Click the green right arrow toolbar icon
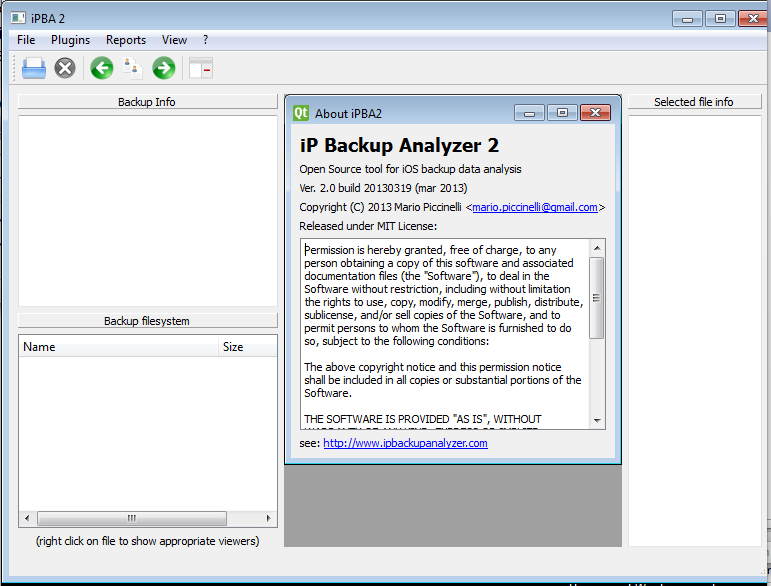The width and height of the screenshot is (771, 586). point(164,68)
